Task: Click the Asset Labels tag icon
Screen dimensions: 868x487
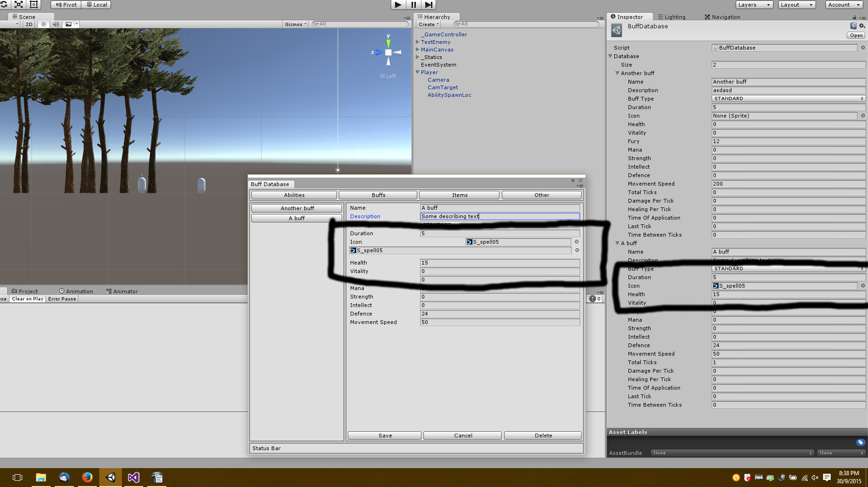Action: (860, 443)
